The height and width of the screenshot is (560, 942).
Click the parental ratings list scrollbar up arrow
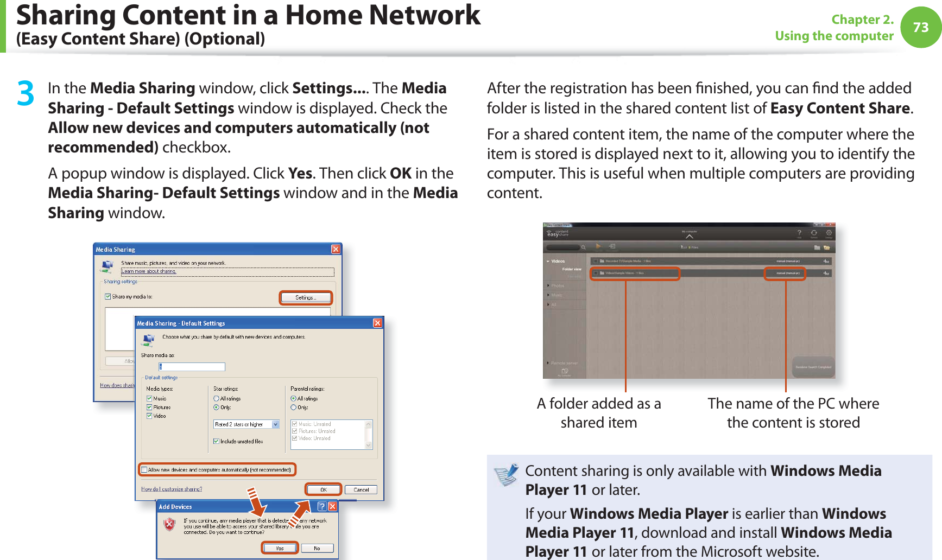point(369,424)
